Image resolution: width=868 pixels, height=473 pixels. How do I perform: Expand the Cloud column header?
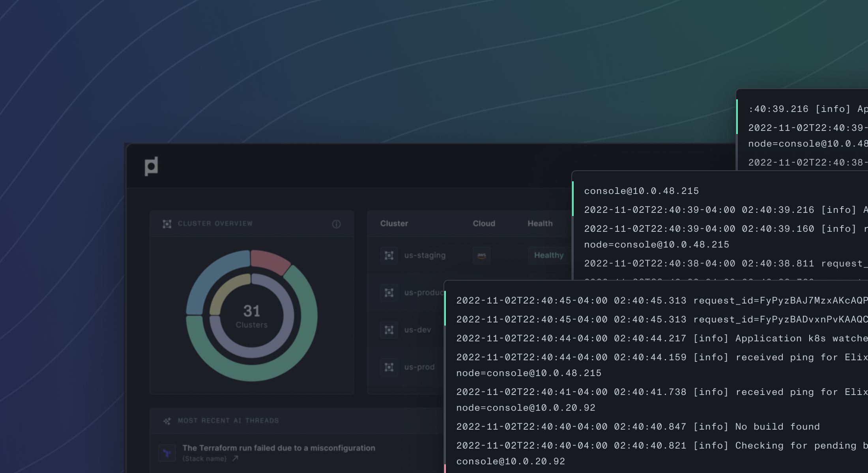484,223
